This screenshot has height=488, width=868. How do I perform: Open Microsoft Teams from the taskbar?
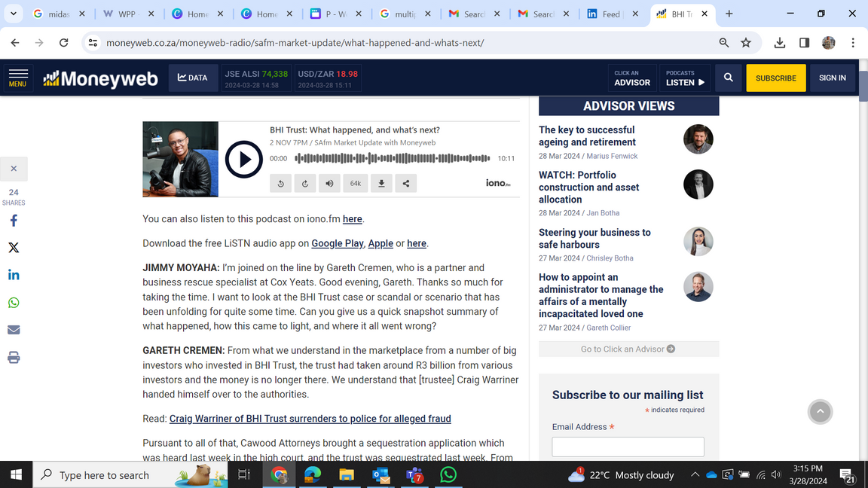click(414, 474)
